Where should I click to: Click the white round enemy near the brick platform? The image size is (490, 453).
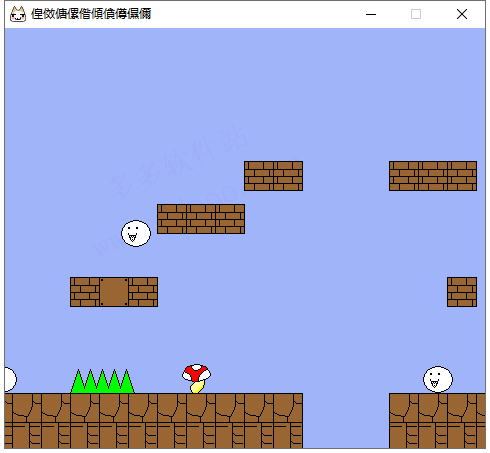click(136, 233)
